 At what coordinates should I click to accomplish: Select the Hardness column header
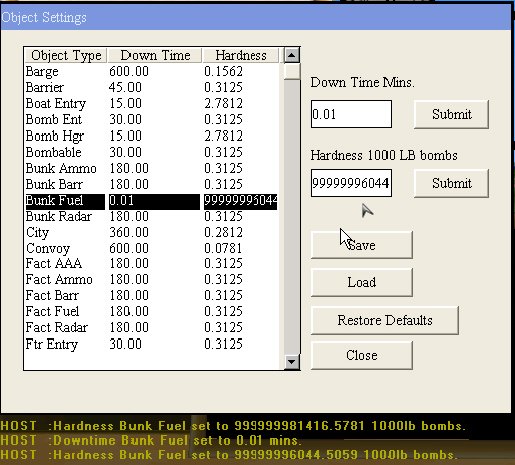pyautogui.click(x=240, y=55)
